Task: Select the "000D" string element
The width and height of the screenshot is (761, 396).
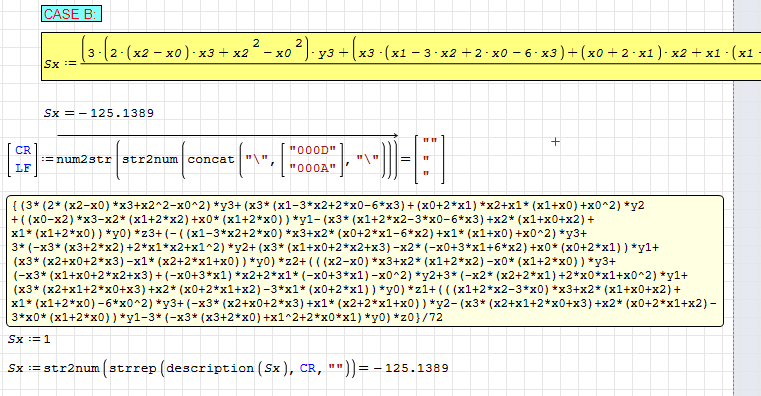Action: coord(313,150)
